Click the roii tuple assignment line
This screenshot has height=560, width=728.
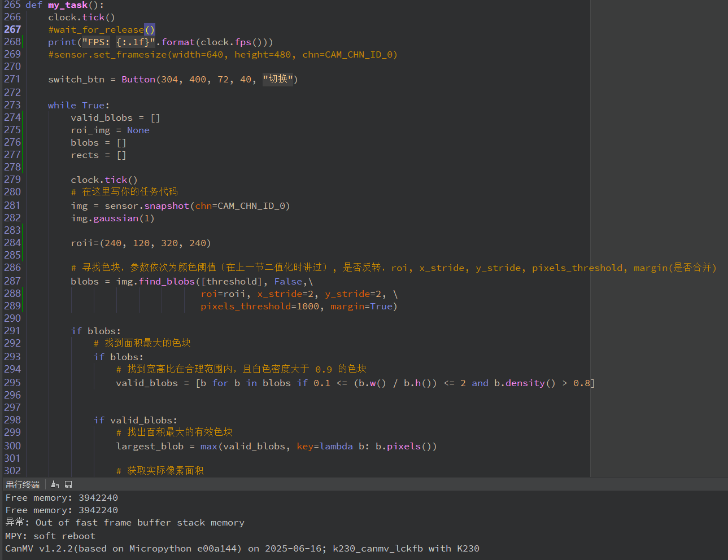click(141, 243)
